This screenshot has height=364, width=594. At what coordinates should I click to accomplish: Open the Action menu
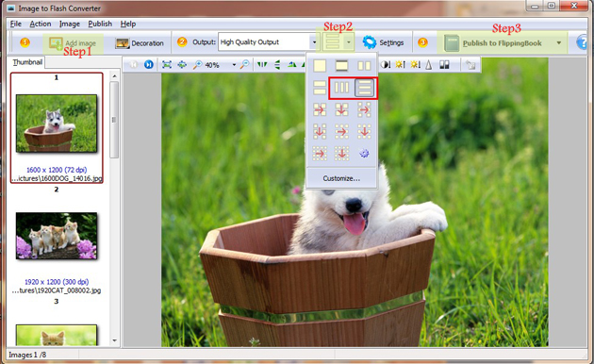point(41,24)
